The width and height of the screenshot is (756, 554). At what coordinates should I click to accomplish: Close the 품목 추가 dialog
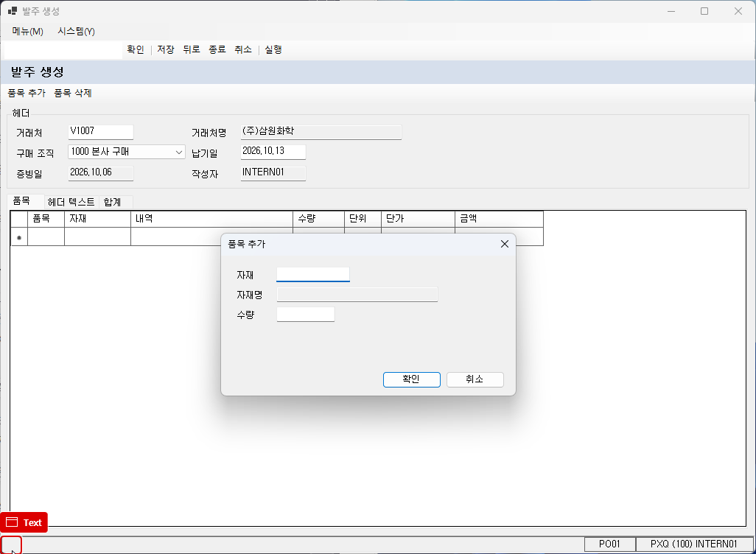(504, 244)
